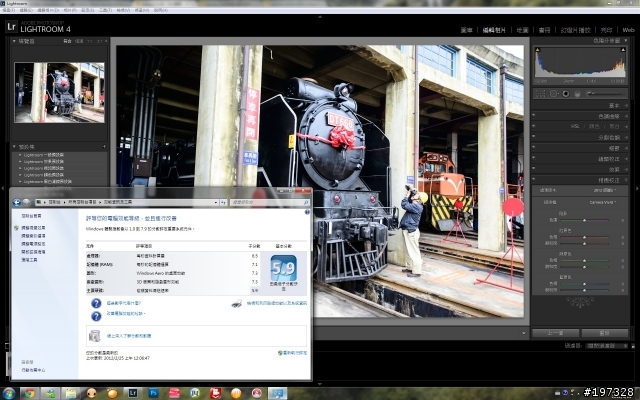Click the Previous (上一個) button
640x400 pixels.
click(x=556, y=333)
